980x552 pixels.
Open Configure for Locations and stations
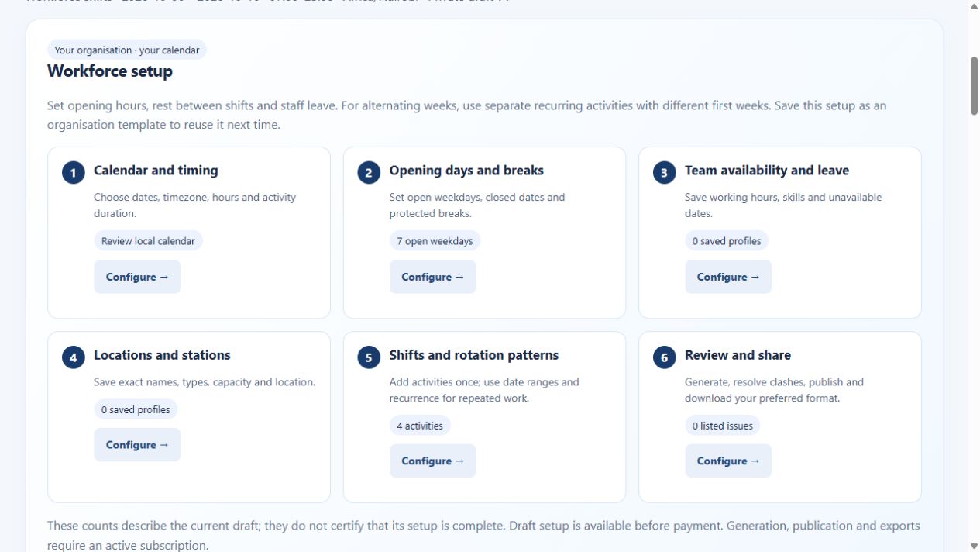click(x=137, y=445)
